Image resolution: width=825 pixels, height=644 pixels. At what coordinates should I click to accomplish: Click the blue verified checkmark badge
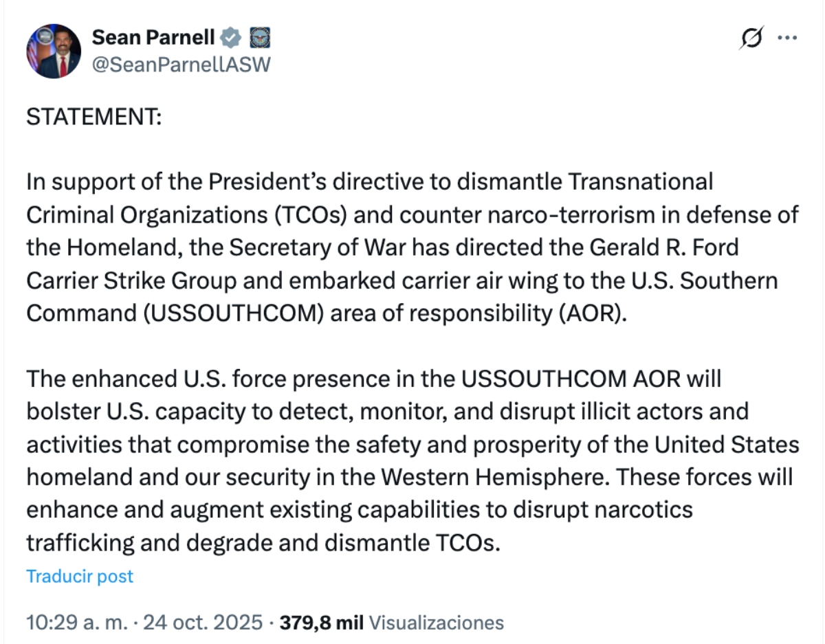pos(233,37)
